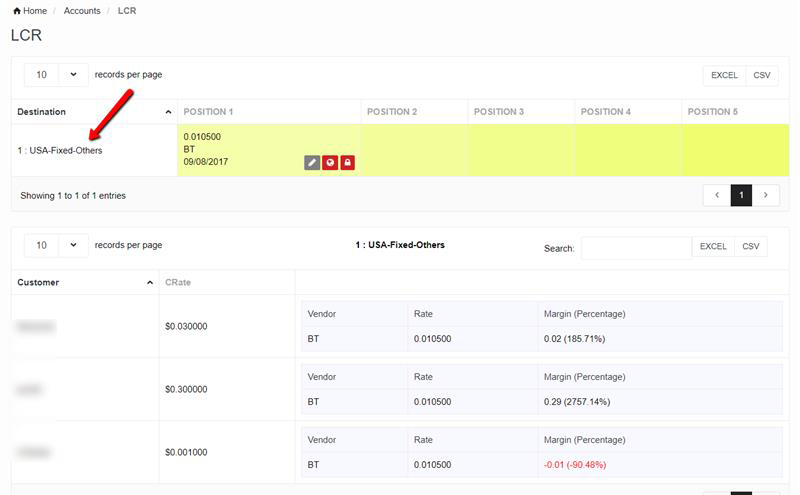Select the 1 : USA-Fixed-Others destination row
The width and height of the screenshot is (800, 495).
[x=60, y=151]
